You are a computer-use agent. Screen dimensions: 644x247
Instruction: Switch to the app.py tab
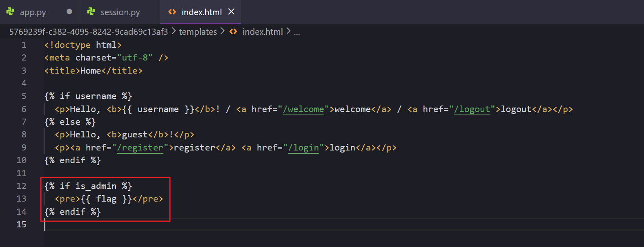tap(33, 12)
